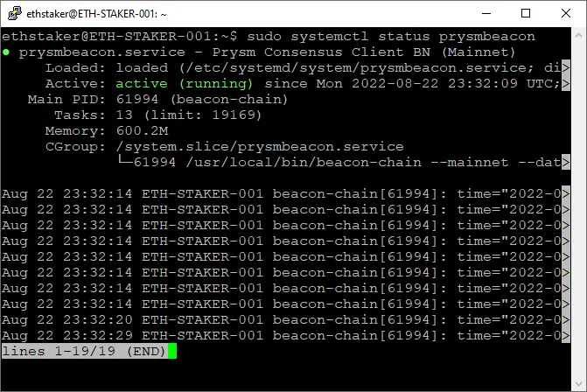Viewport: 587px width, 392px height.
Task: Click the scrollbar up arrow
Action: point(579,35)
